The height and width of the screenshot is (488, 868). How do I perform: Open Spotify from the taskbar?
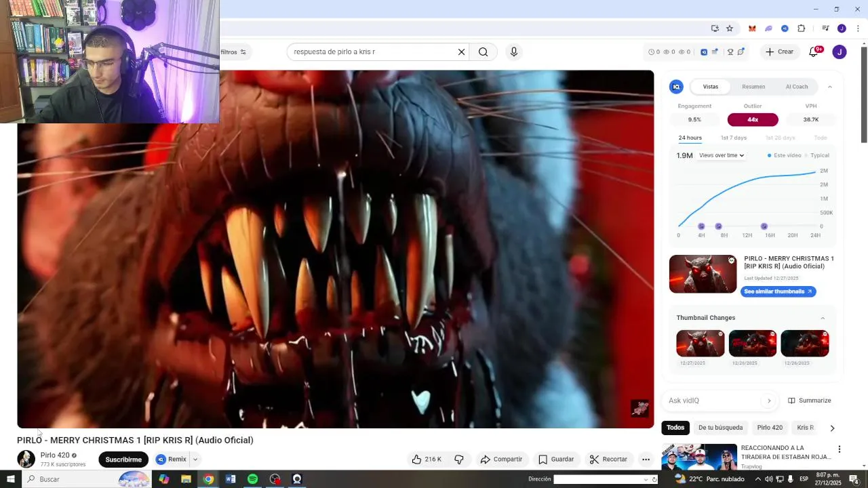click(252, 479)
